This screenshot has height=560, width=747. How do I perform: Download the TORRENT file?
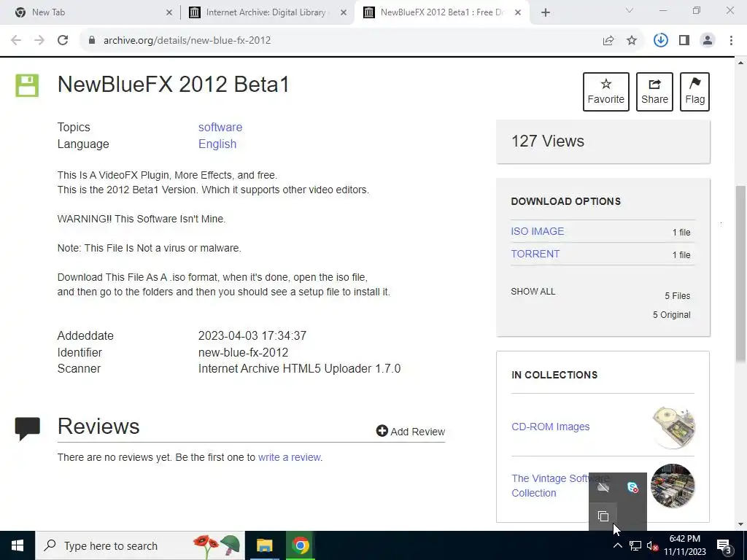[x=535, y=254]
